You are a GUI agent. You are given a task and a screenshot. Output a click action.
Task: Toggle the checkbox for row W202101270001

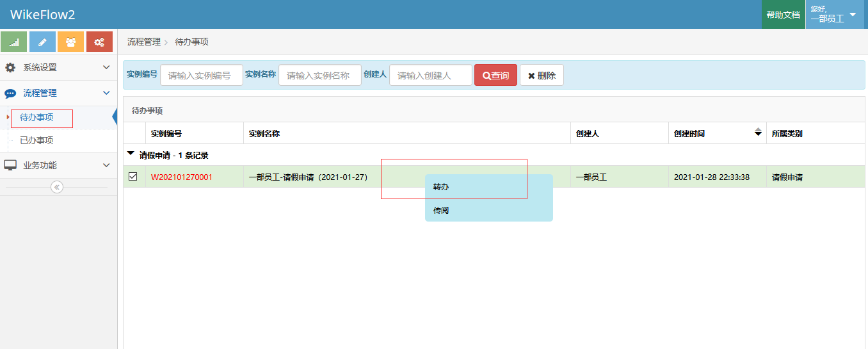tap(133, 177)
